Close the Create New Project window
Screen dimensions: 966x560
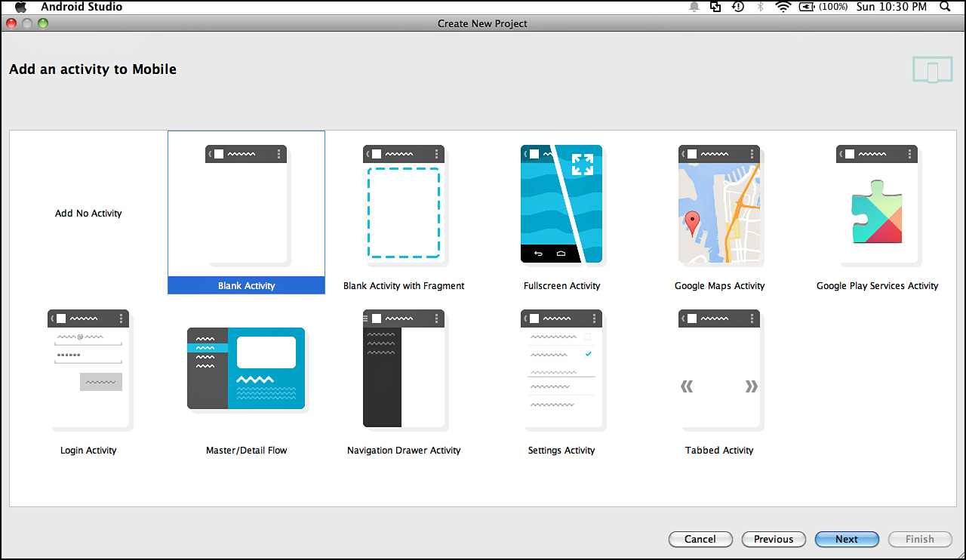pyautogui.click(x=11, y=23)
